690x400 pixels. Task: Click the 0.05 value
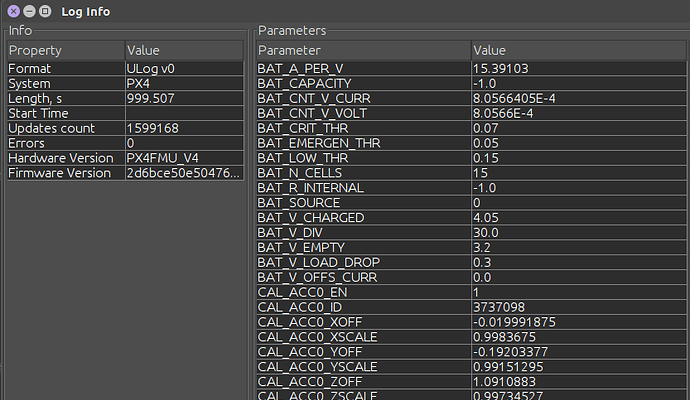pyautogui.click(x=579, y=143)
